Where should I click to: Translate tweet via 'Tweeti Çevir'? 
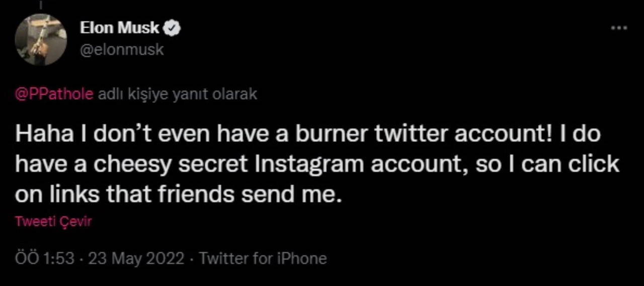(53, 222)
